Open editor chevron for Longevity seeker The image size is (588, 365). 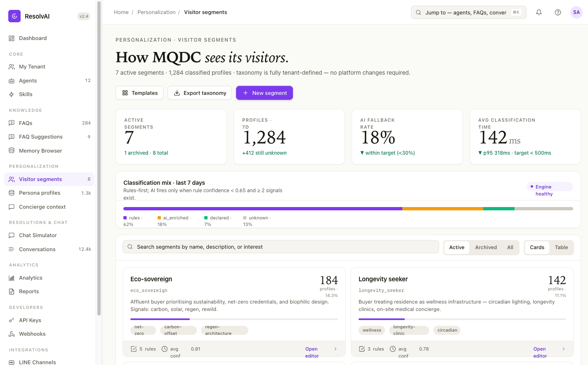coord(564,349)
